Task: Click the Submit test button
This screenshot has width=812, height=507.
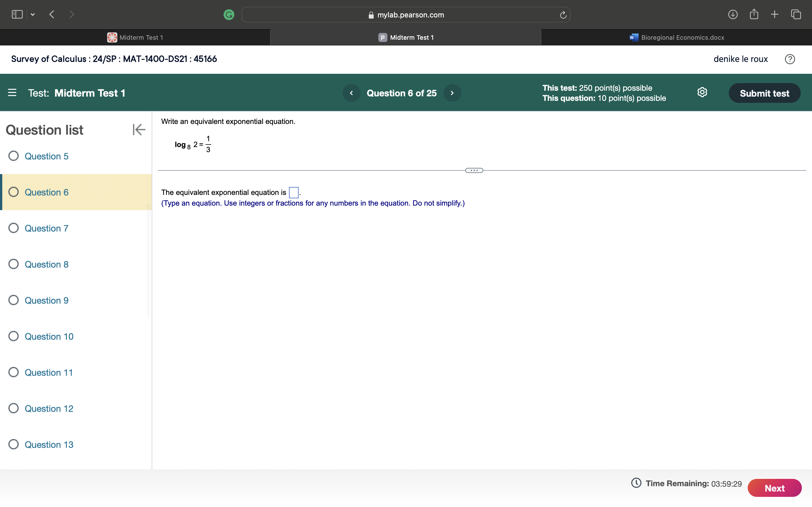Action: [x=765, y=93]
